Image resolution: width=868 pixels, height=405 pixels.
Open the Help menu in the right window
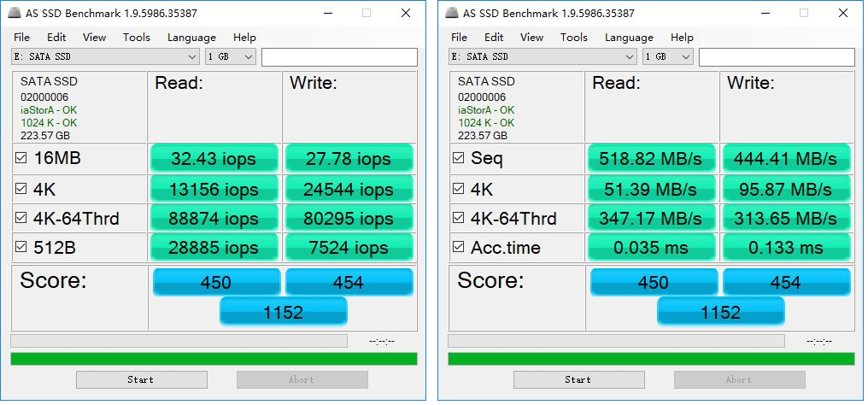tap(682, 37)
